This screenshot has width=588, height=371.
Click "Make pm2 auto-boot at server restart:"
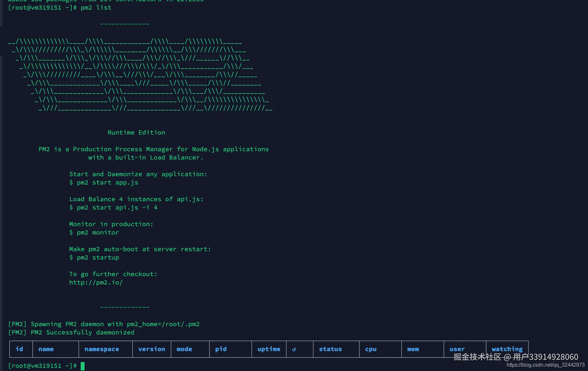coord(140,249)
